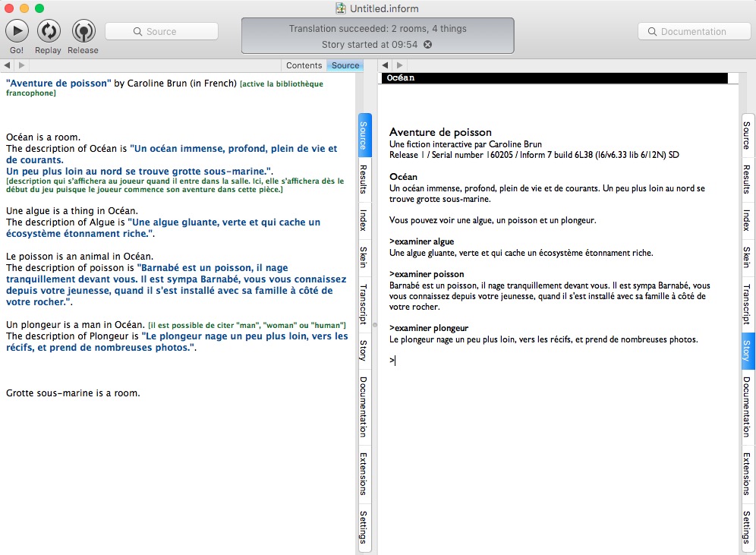Click the Untitled.inform document title icon
Image resolution: width=756 pixels, height=555 pixels.
coord(344,8)
